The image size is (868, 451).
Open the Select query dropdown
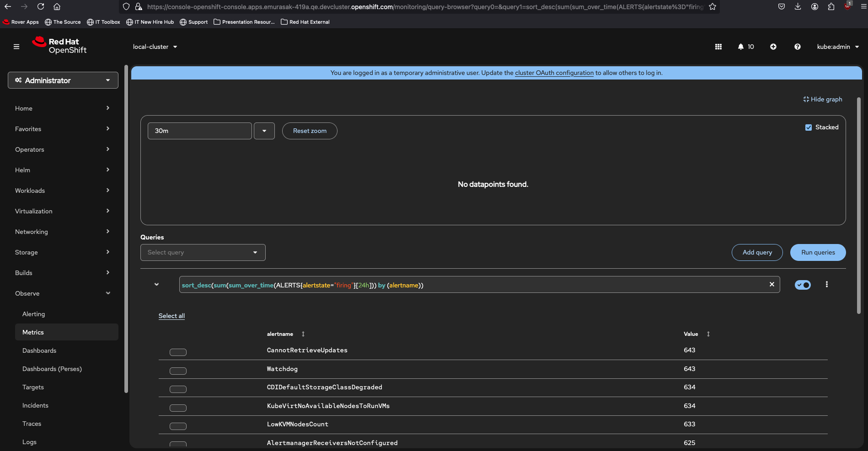point(203,252)
